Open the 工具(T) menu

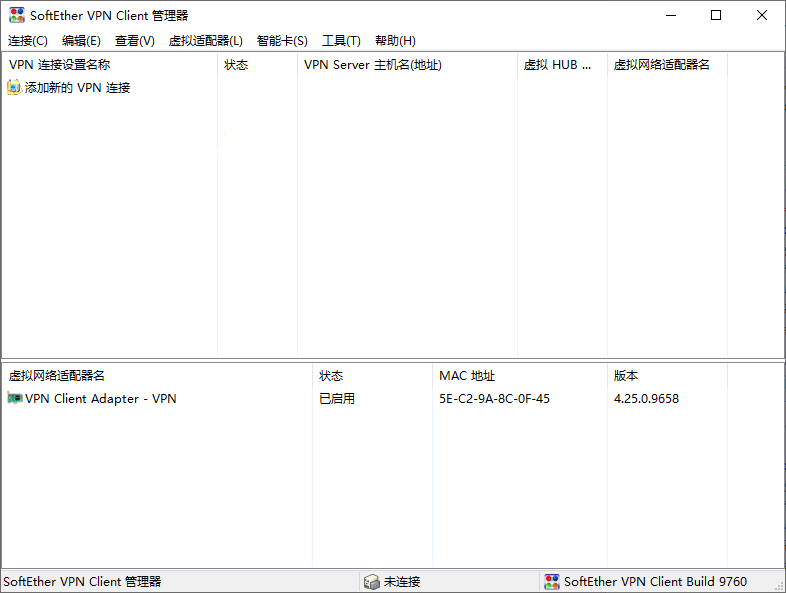[341, 41]
